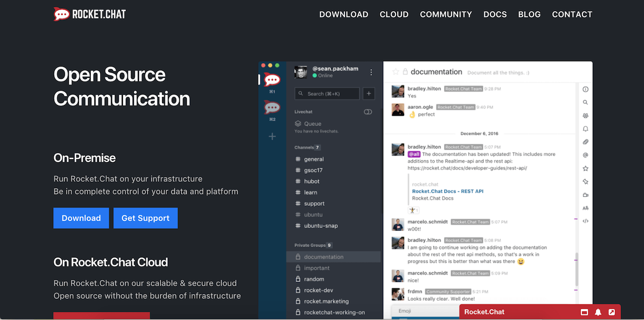Click the search messages magnifier icon
This screenshot has height=320, width=644.
tap(586, 102)
